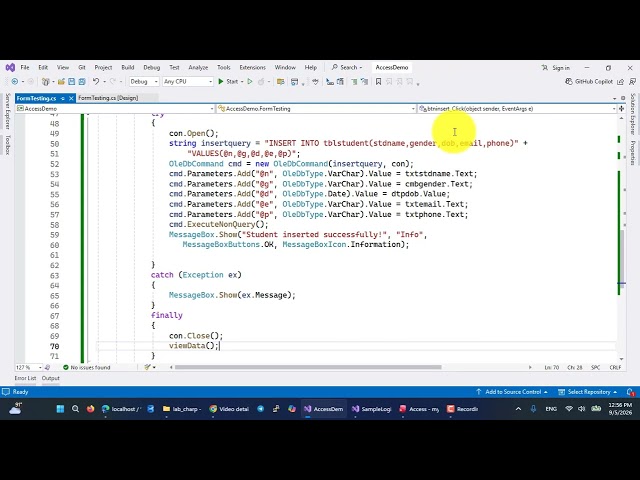Click the code cleanup broom icon
The width and height of the screenshot is (640, 480).
tap(148, 367)
